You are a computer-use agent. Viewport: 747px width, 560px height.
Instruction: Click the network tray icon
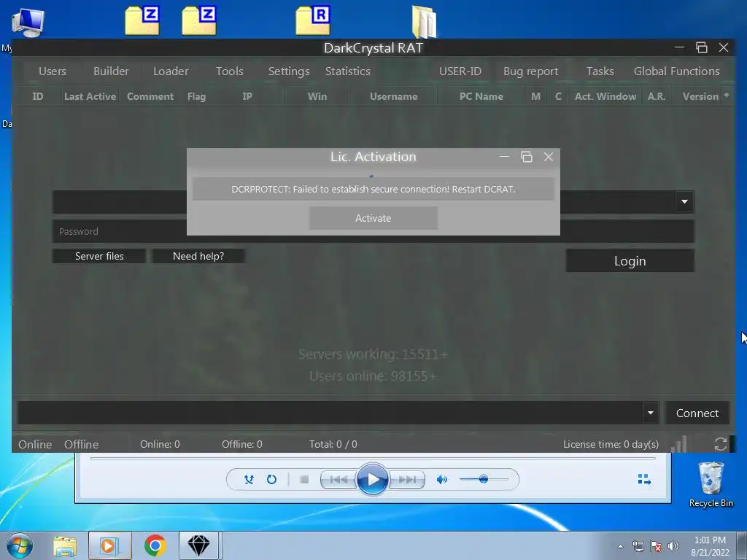pos(638,547)
